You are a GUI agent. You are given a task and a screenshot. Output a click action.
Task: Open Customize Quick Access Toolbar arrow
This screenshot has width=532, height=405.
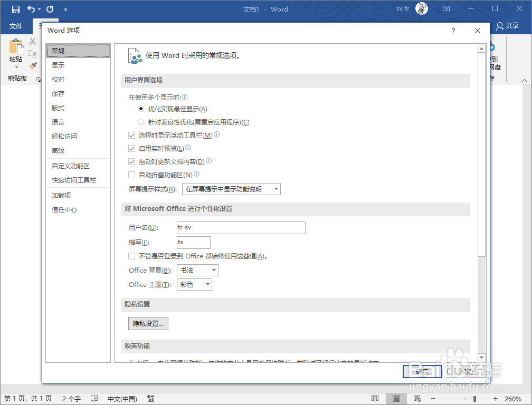click(x=65, y=9)
